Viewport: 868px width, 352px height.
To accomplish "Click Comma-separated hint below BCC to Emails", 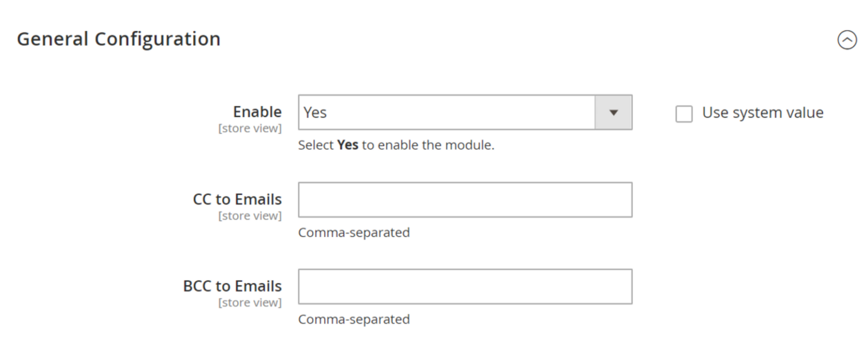I will click(354, 320).
